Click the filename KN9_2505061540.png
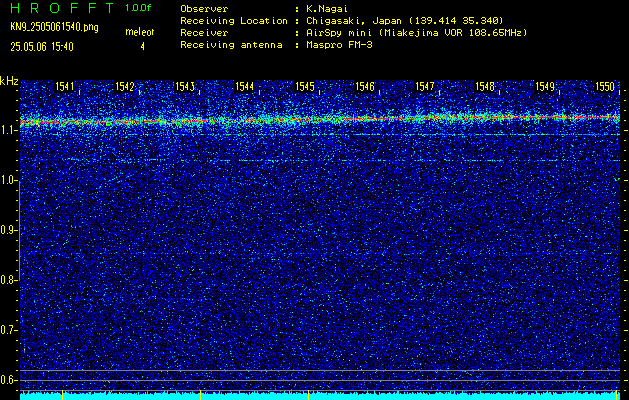629x400 pixels. 54,27
